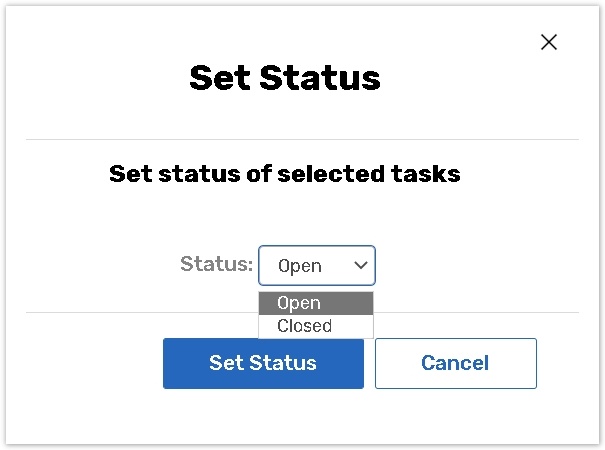Click the X at dialog's top right
Viewport: 605px width, 450px height.
click(548, 42)
